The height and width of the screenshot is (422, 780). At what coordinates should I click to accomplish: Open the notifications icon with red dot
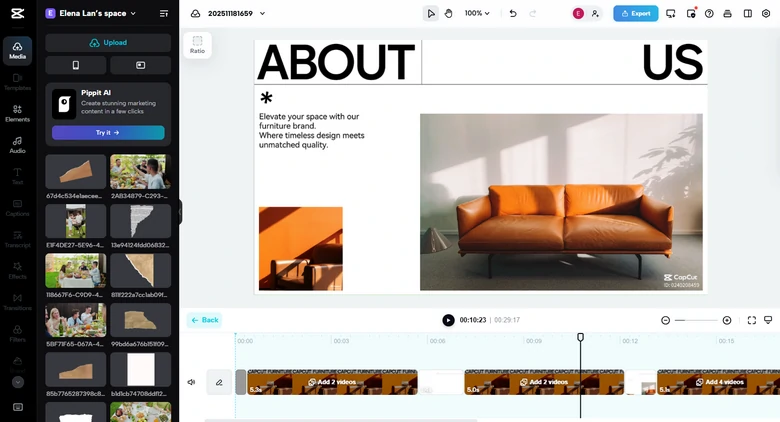(691, 13)
